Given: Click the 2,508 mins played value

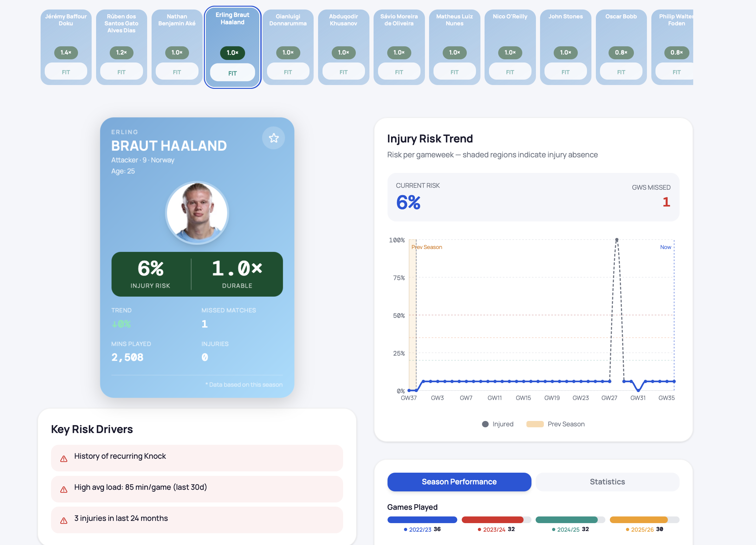Looking at the screenshot, I should [127, 357].
